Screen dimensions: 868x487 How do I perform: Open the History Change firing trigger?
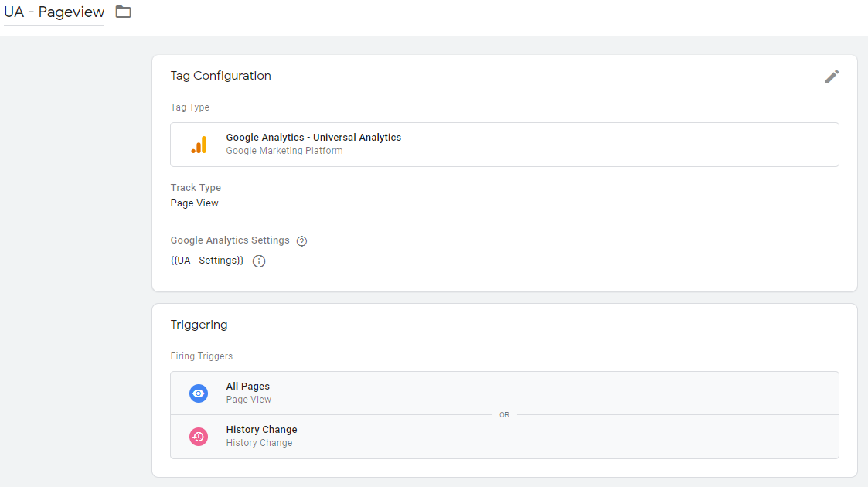point(504,437)
